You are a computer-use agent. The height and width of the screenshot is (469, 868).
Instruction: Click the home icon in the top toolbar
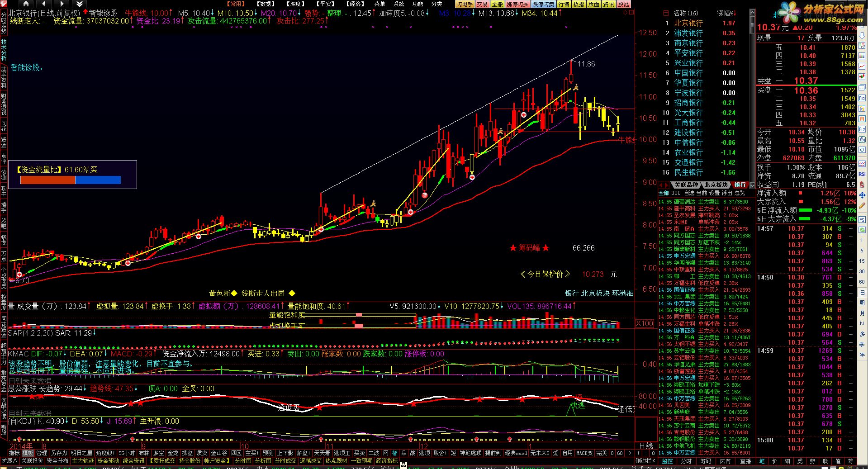[x=26, y=4]
